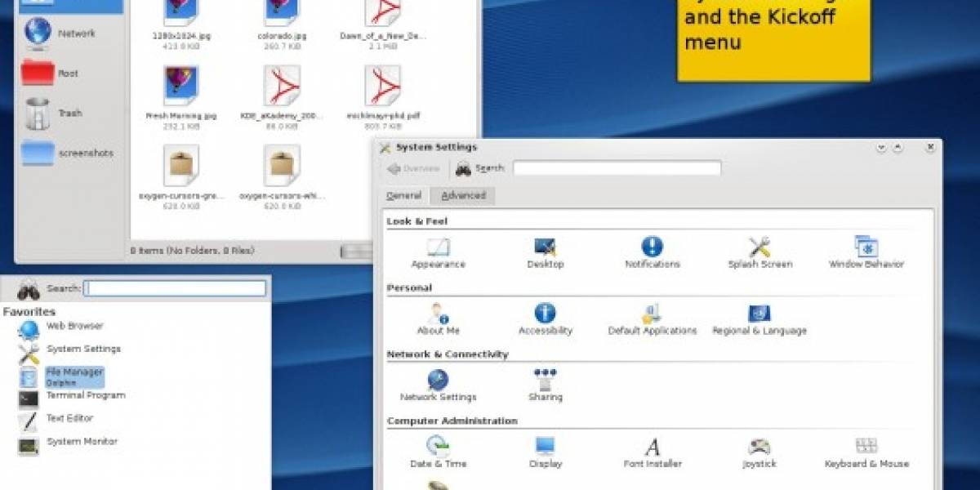Click binoculars search icon in Kickoff menu
The width and height of the screenshot is (980, 490).
(x=29, y=289)
